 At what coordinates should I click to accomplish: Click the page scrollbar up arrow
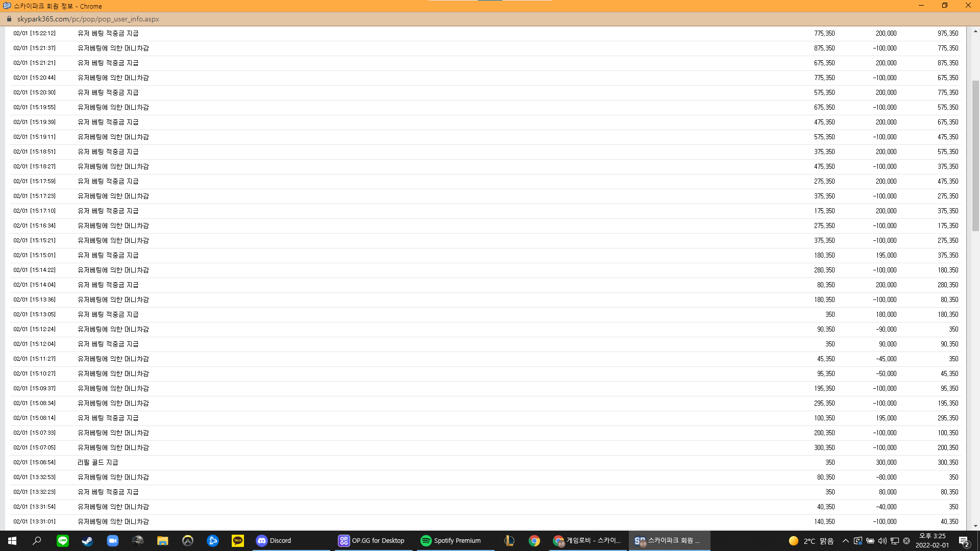click(975, 31)
